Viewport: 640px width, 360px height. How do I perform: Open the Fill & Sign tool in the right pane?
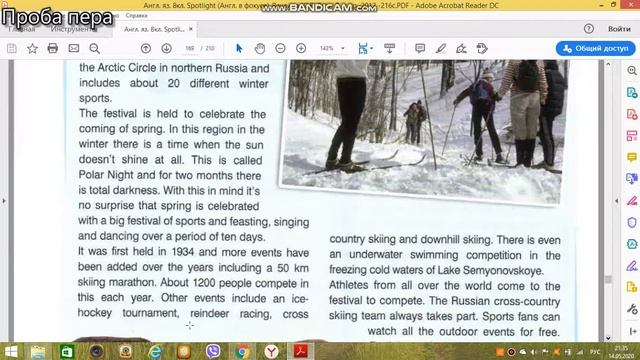[632, 201]
